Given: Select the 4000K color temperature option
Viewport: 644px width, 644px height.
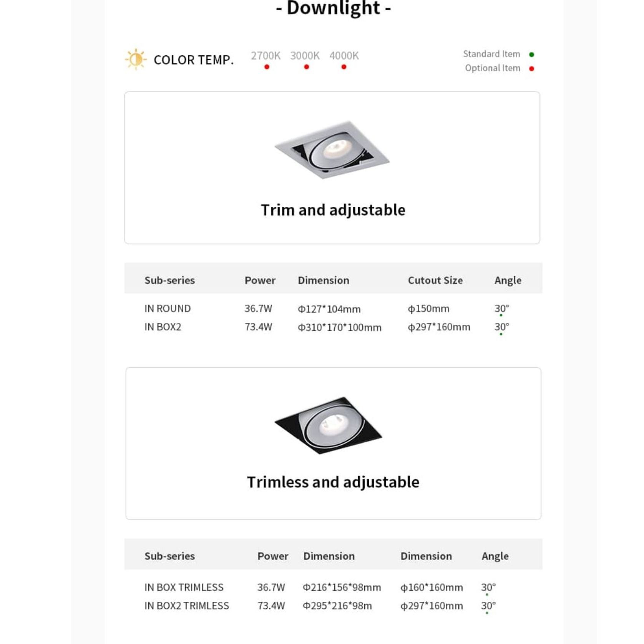Looking at the screenshot, I should point(344,56).
